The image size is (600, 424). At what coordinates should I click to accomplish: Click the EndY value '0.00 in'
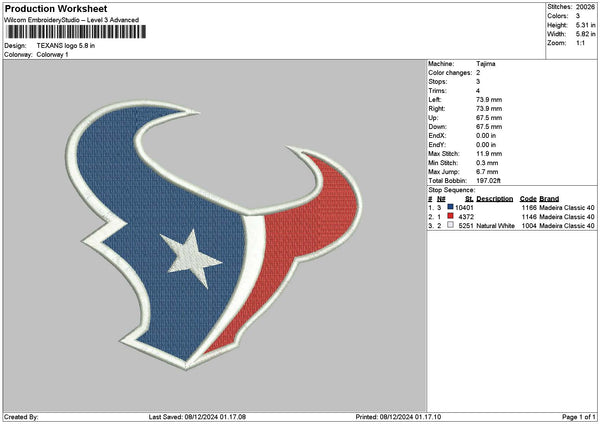tap(486, 145)
